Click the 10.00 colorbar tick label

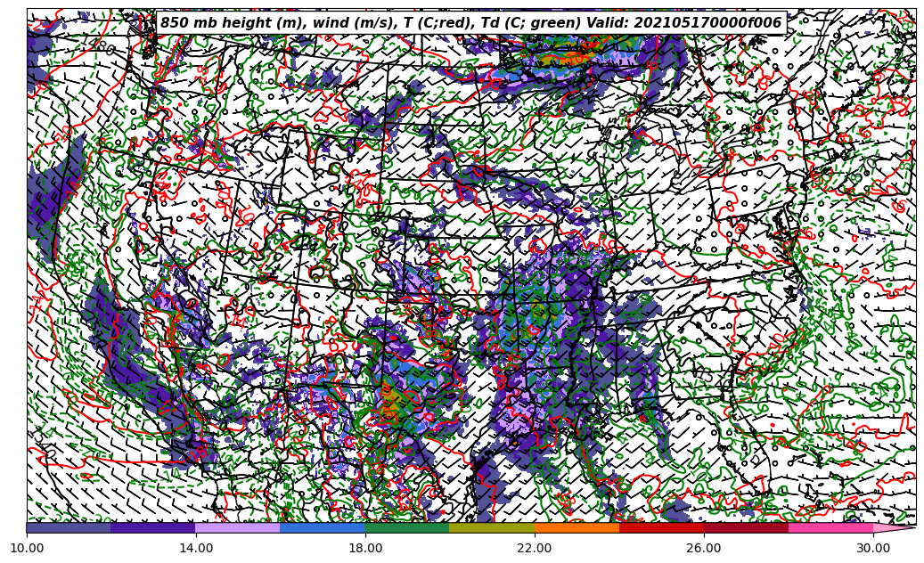coord(27,548)
